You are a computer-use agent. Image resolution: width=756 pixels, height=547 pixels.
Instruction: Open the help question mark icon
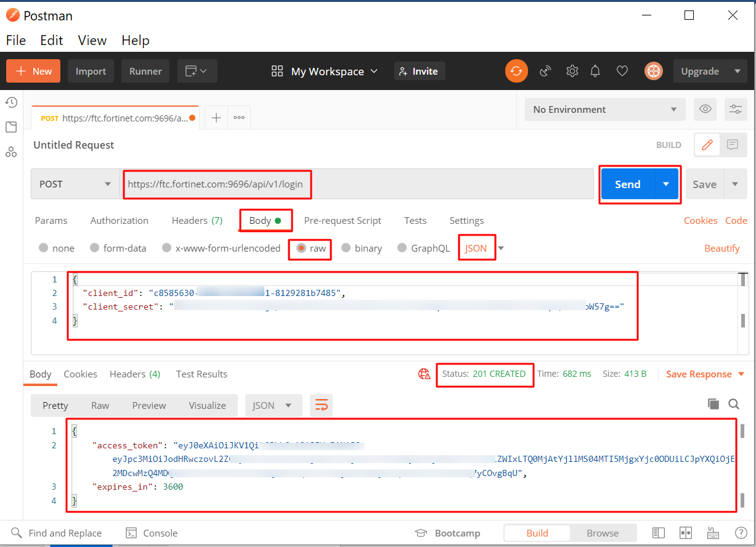741,533
